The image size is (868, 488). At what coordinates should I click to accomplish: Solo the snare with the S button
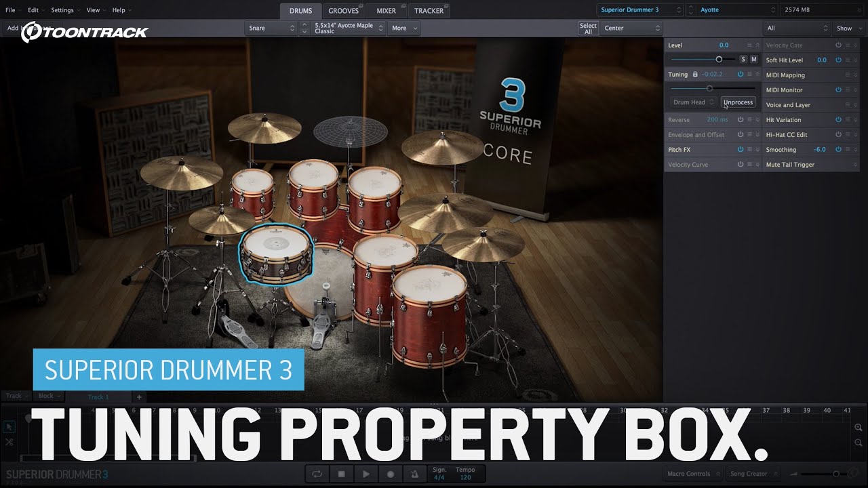coord(743,60)
